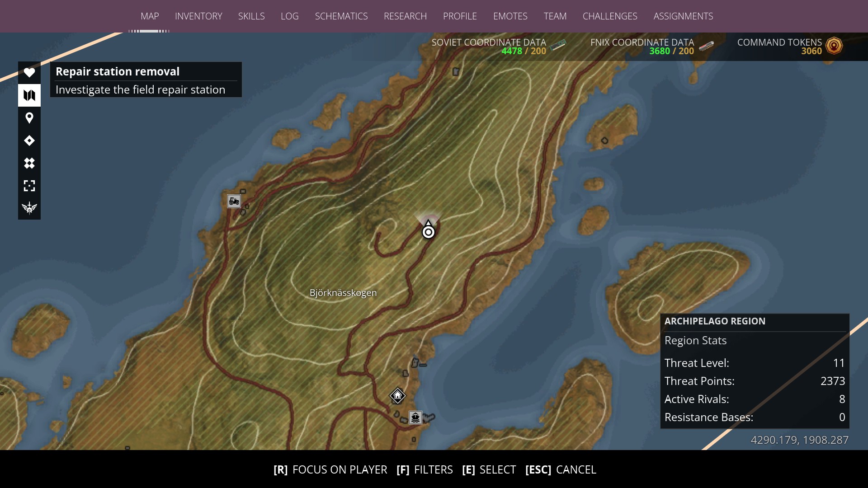Click the Resistance Bases value 0

pyautogui.click(x=842, y=417)
